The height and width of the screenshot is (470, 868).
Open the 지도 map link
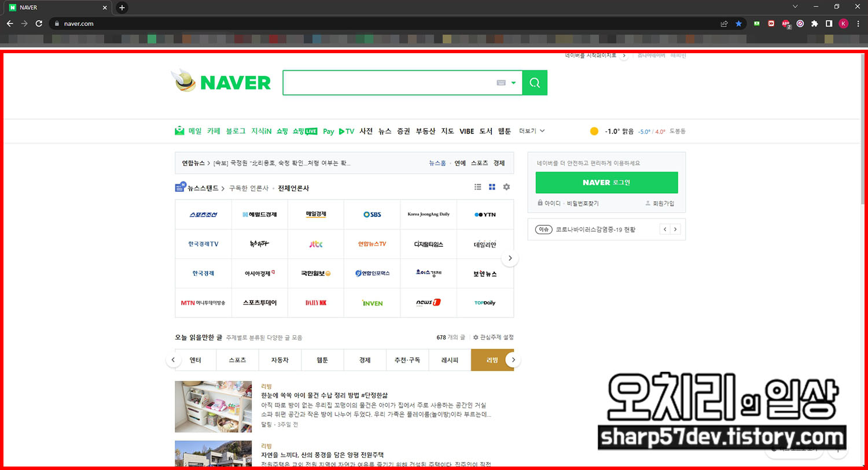point(447,131)
